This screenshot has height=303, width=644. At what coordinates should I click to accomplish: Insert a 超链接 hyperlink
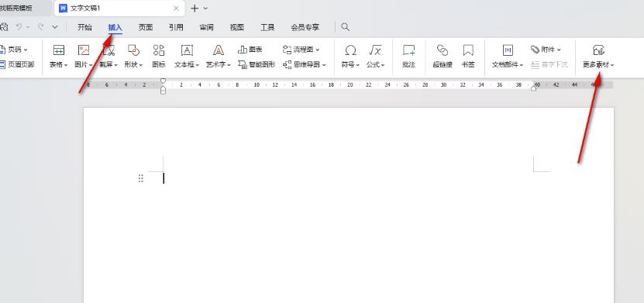tap(443, 56)
